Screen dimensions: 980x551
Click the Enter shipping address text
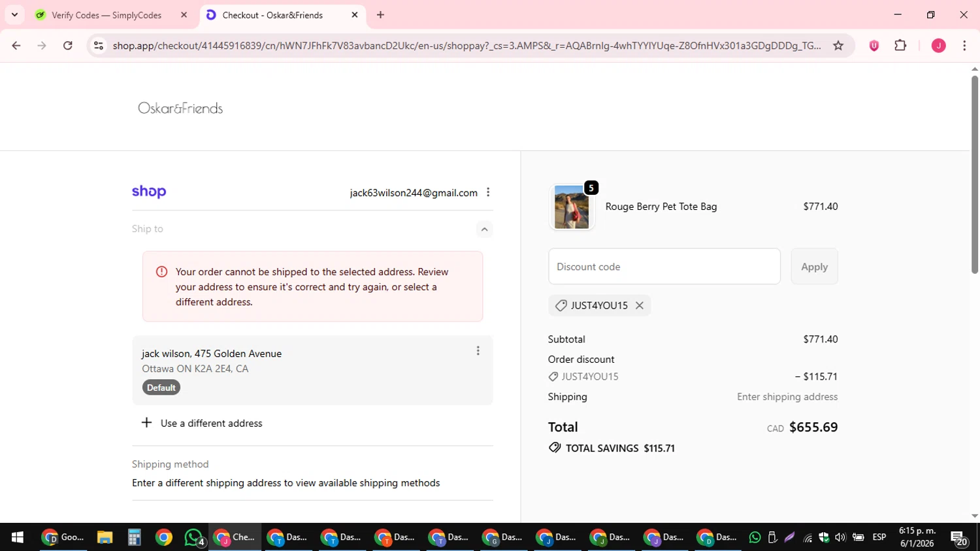(x=787, y=397)
